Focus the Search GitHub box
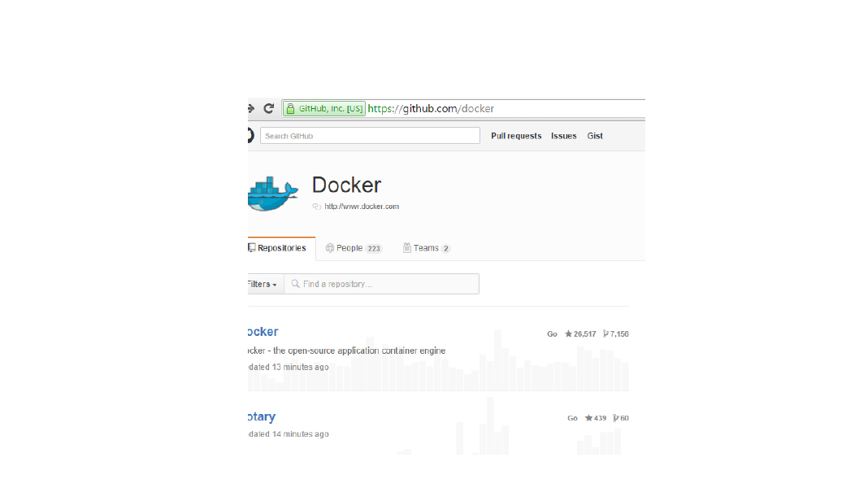 (x=370, y=136)
